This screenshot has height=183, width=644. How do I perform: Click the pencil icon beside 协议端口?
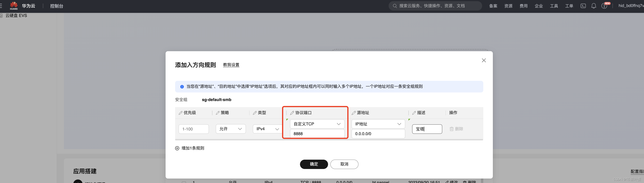pyautogui.click(x=292, y=113)
